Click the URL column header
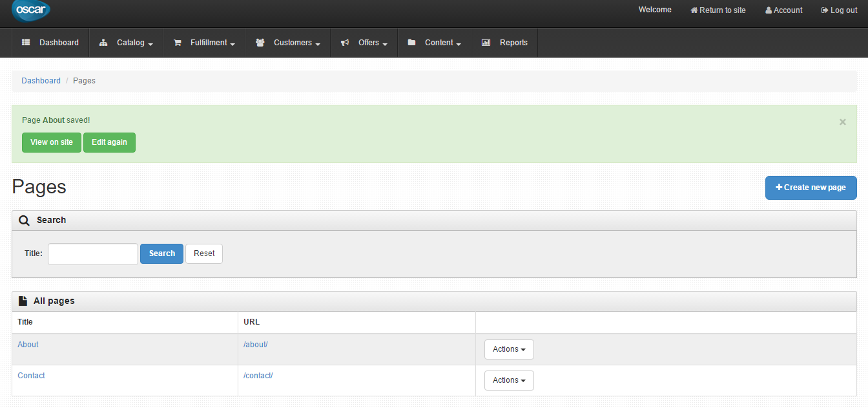 coord(251,322)
